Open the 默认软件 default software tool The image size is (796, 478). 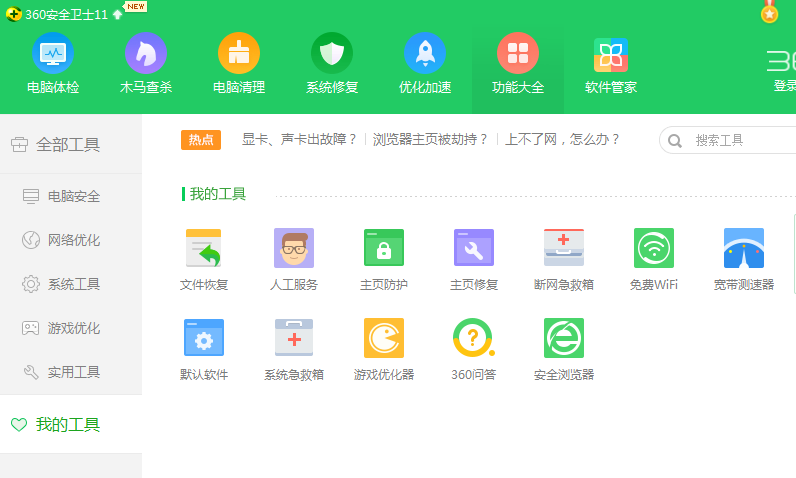tap(204, 350)
